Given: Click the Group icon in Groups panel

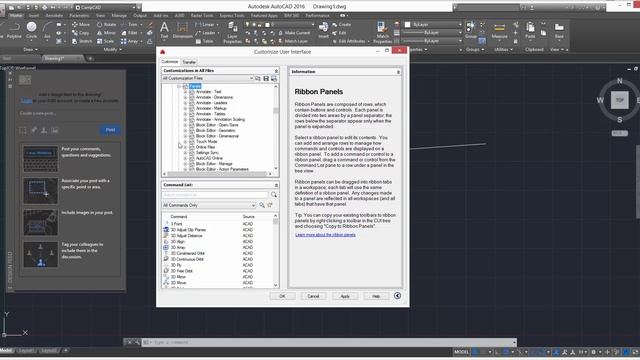Looking at the screenshot, I should [x=471, y=30].
